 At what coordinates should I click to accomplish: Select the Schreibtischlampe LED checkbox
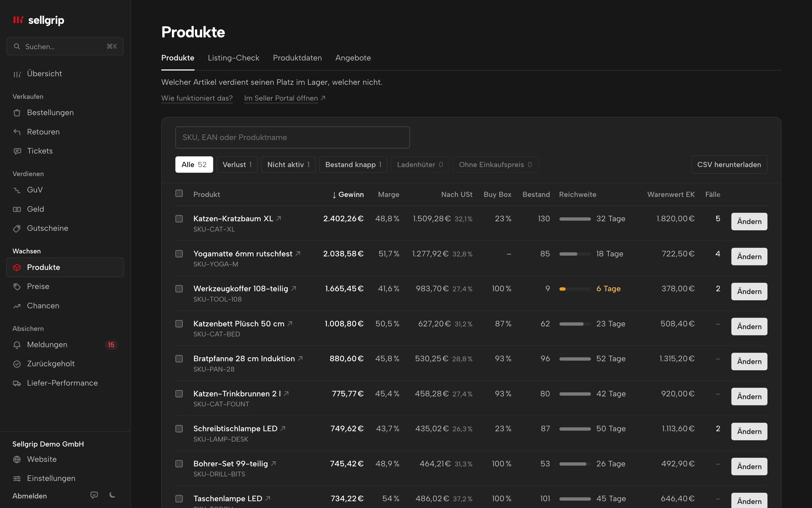(x=179, y=428)
